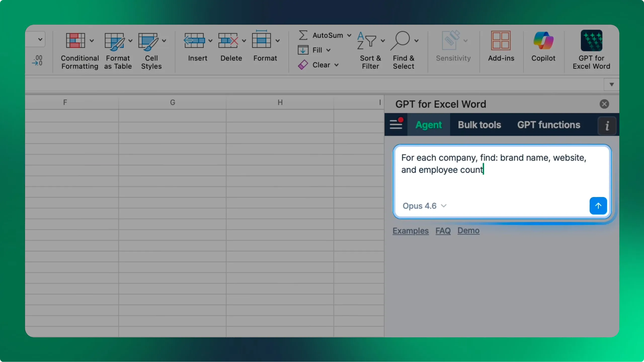Open the hamburger menu in GPT panel
The width and height of the screenshot is (644, 362).
[396, 124]
